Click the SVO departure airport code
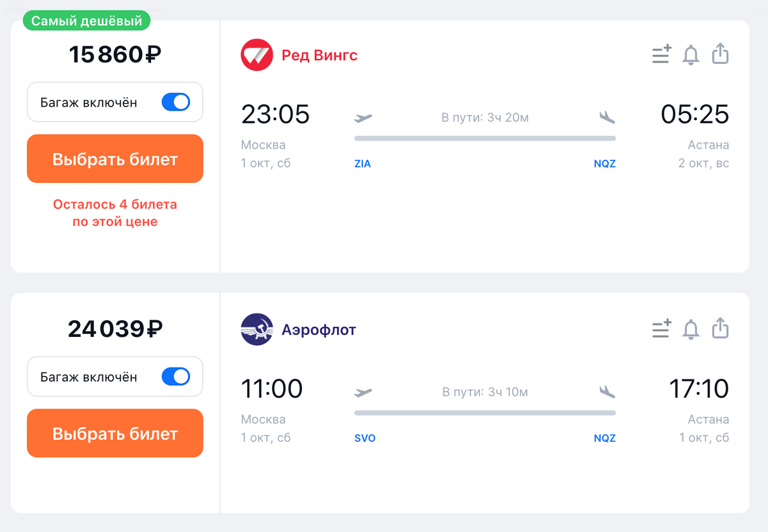The height and width of the screenshot is (532, 768). (x=365, y=439)
